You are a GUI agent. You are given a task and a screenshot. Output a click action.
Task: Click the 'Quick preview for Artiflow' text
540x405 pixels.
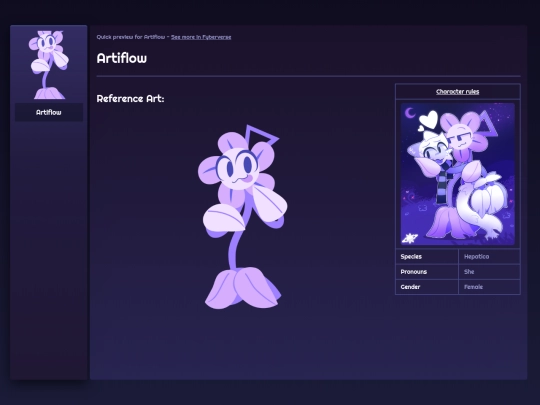[x=131, y=37]
